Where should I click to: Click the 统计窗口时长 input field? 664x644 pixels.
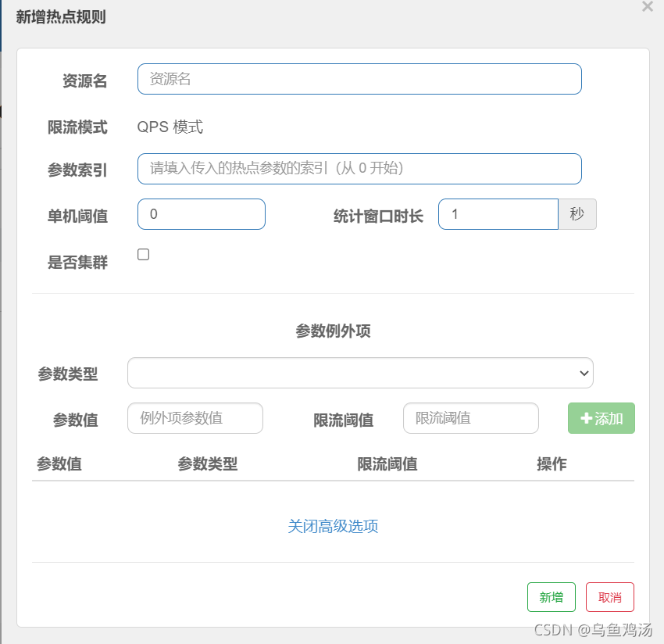498,214
